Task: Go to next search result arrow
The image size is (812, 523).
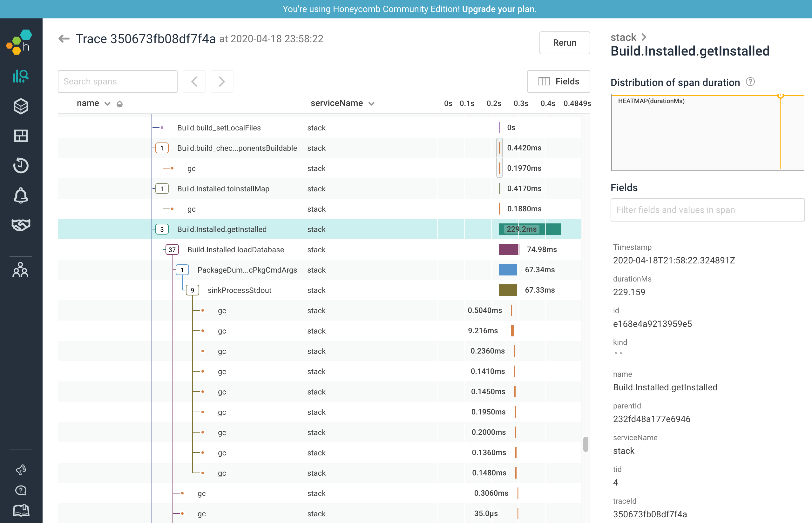Action: (x=222, y=82)
